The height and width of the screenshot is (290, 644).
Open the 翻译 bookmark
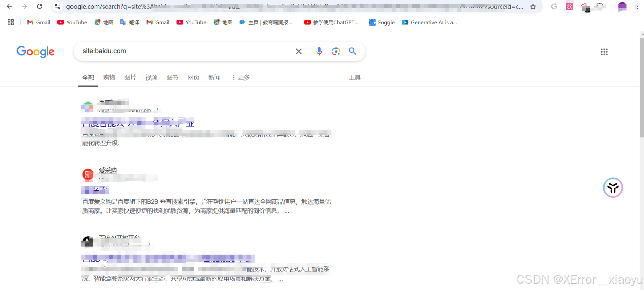coord(130,22)
